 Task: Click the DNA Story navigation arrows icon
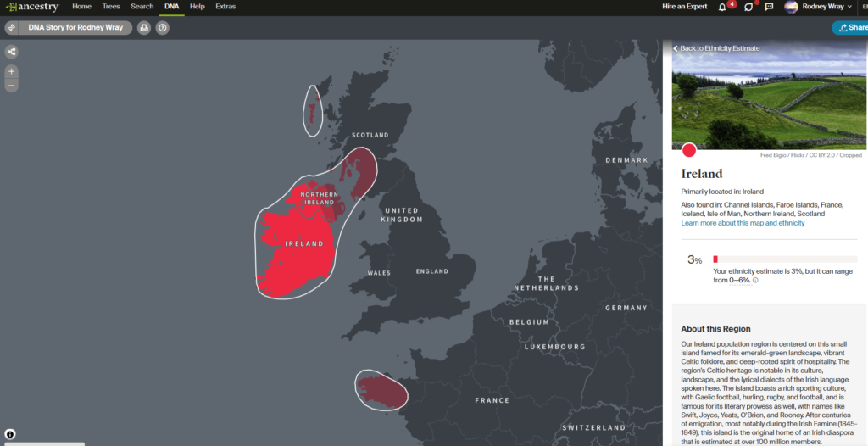click(x=11, y=28)
